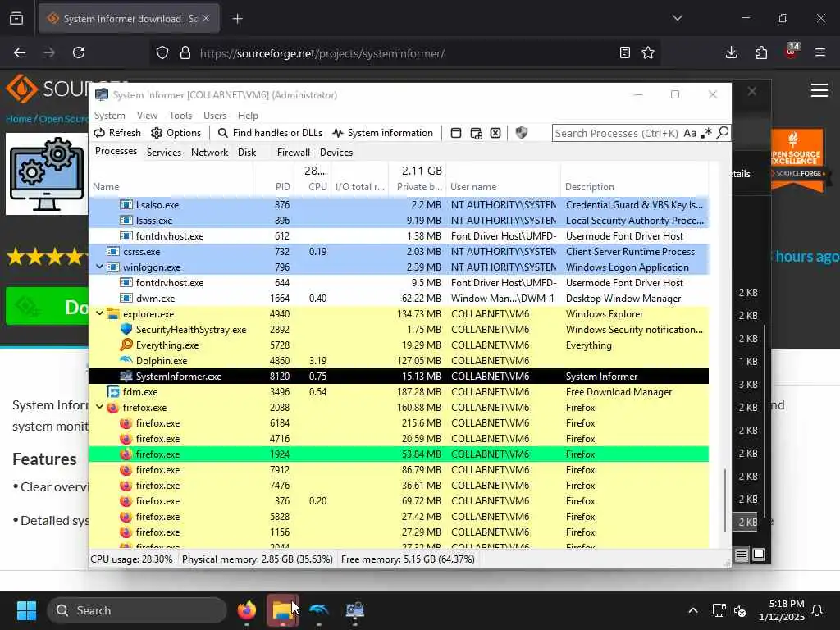Screen dimensions: 840x630
Task: Collapse the firefox.exe parent tree node
Action: [x=99, y=407]
